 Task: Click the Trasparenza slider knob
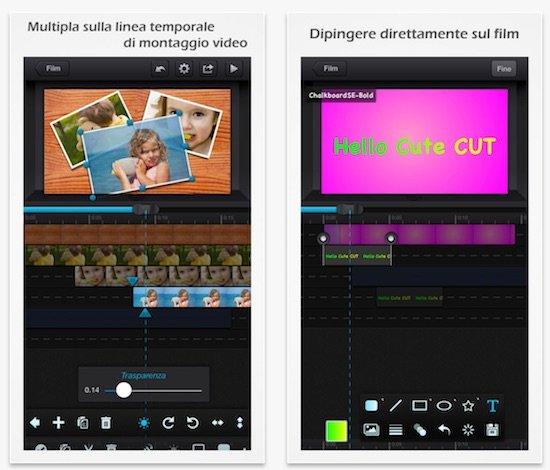123,390
